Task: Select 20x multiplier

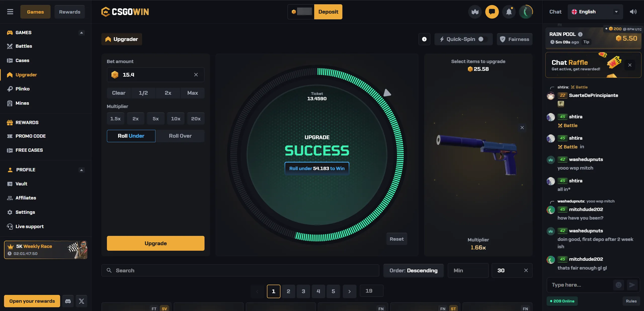Action: click(x=196, y=119)
